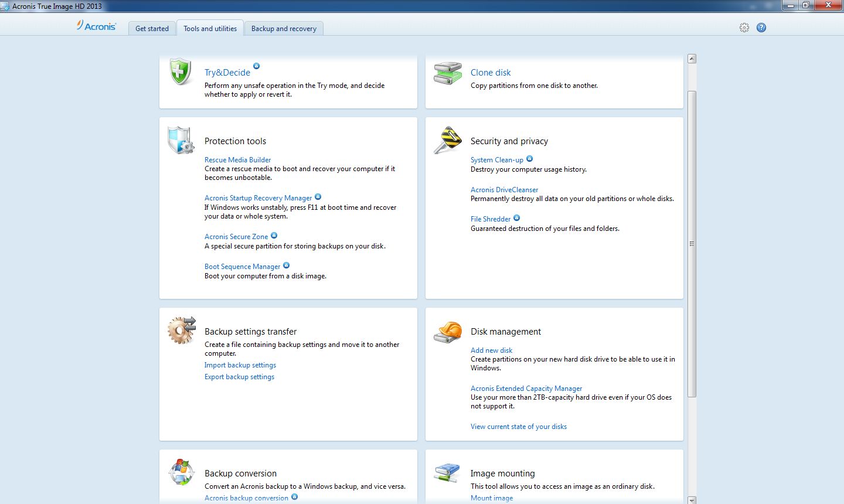Screen dimensions: 844x504
Task: Click "Convert an Acronis backup to a Windows backup" text
Action: point(305,486)
